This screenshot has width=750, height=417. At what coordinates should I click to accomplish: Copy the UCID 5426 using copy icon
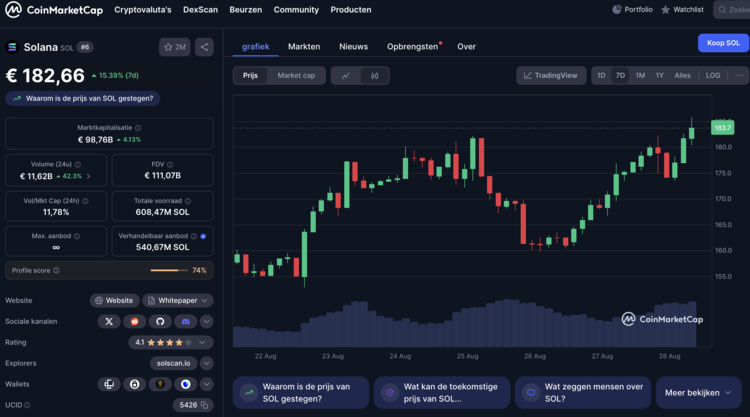[x=204, y=405]
